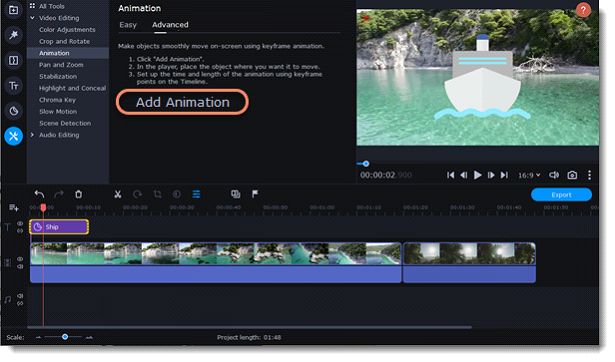
Task: Switch to the Advanced animation tab
Action: point(170,25)
